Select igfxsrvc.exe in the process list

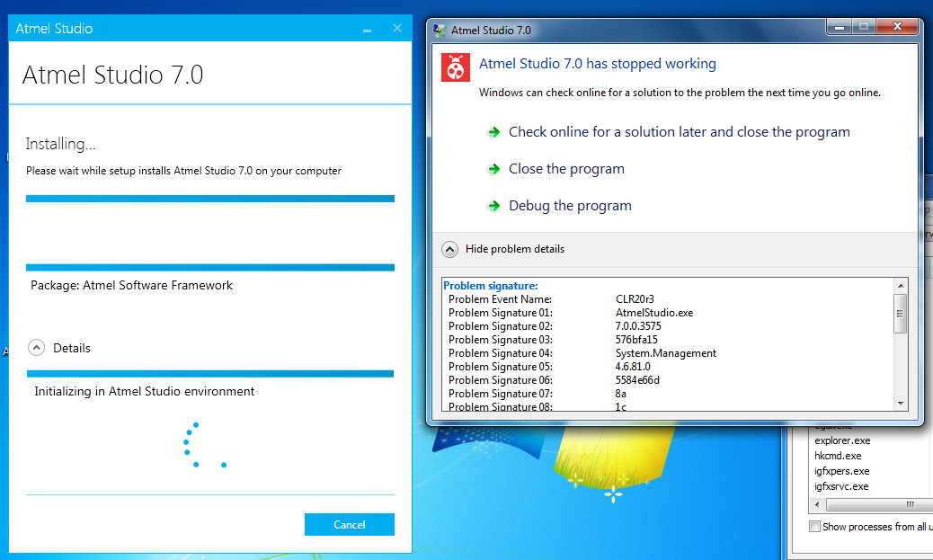tap(840, 487)
